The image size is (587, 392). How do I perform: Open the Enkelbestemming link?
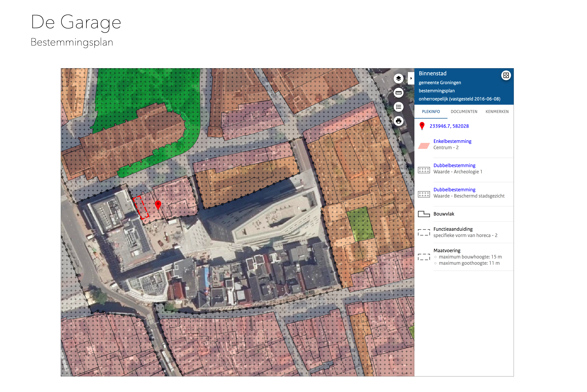(x=452, y=141)
